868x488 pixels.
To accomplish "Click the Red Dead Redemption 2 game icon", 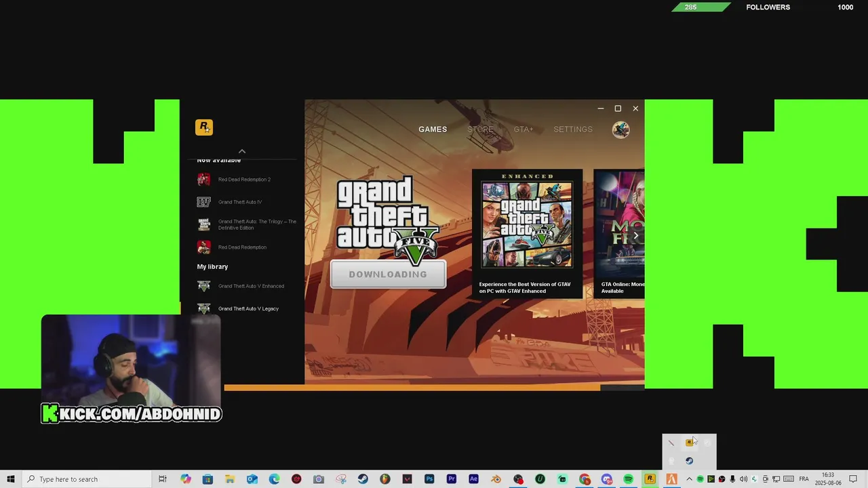I will tap(203, 180).
